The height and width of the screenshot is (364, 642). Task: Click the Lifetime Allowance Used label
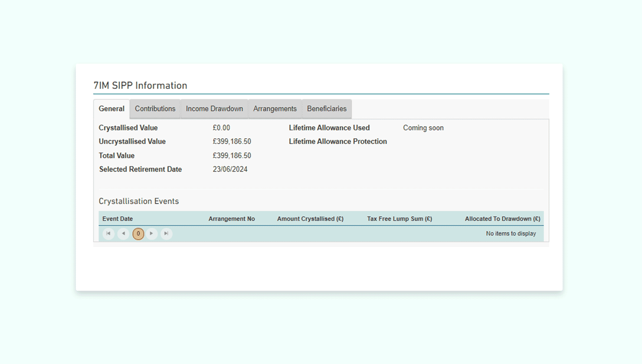click(329, 128)
